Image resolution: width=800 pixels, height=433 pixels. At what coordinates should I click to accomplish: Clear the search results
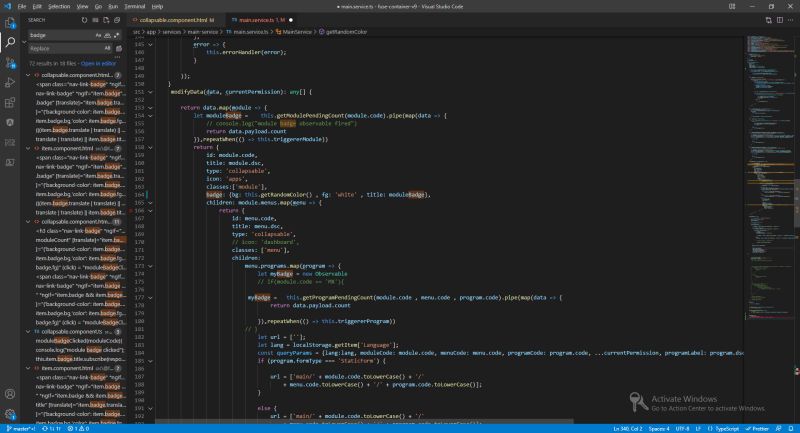(x=95, y=20)
